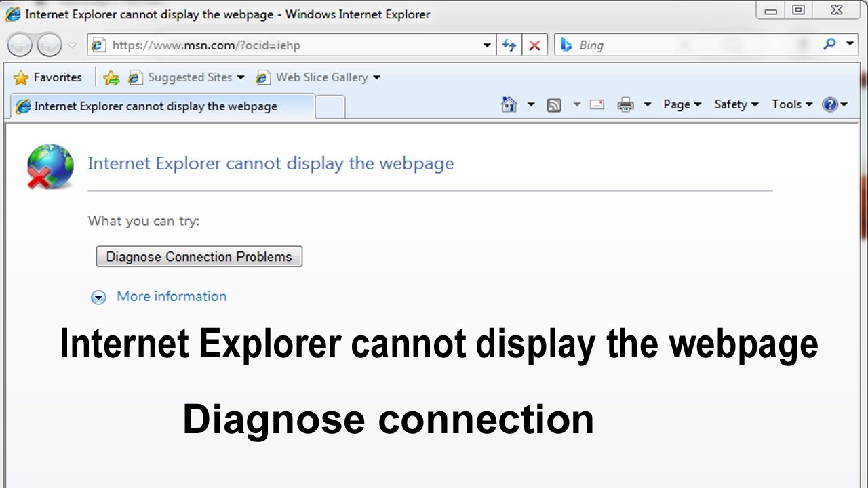This screenshot has height=488, width=868.
Task: Click the More information link text
Action: click(172, 296)
